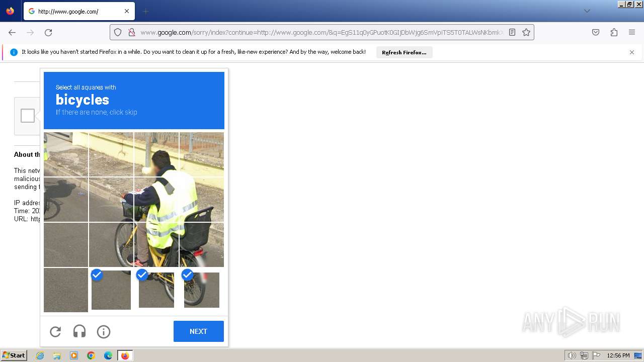Open network status in system tray
Screen dimensions: 644x362
584,355
